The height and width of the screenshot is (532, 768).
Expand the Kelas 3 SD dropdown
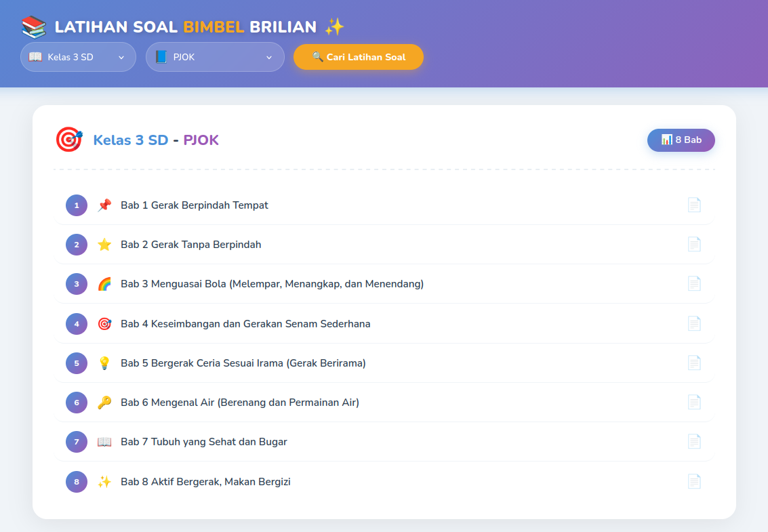78,57
